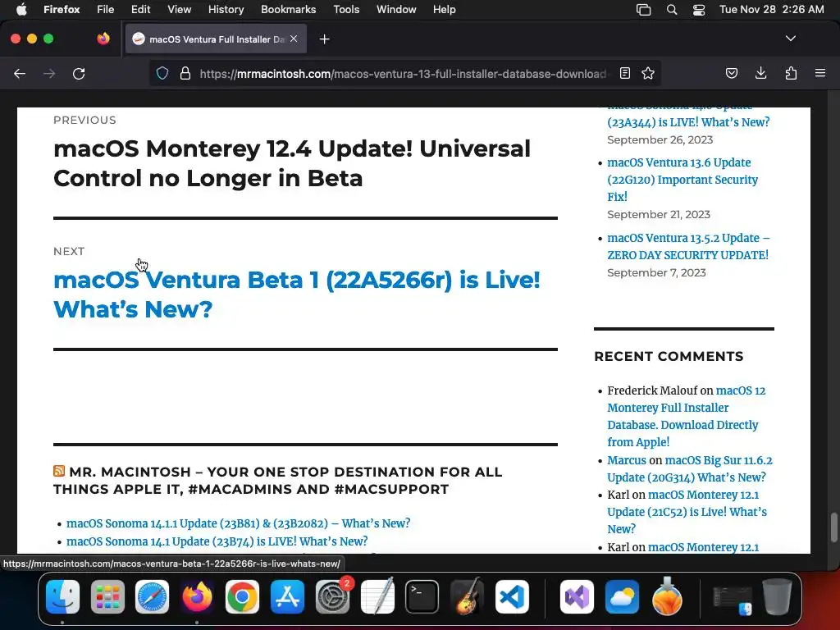This screenshot has width=840, height=630.
Task: Open the Apple menu
Action: coord(21,10)
